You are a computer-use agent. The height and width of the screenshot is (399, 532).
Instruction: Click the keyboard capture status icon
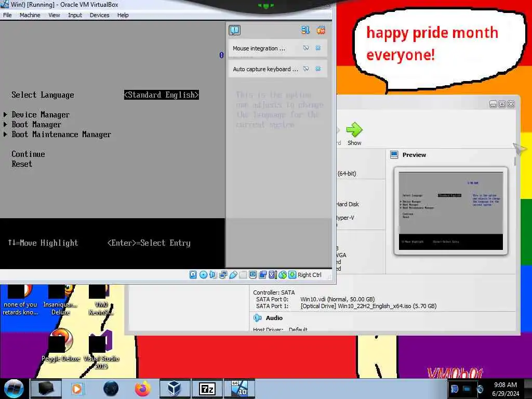(x=292, y=275)
